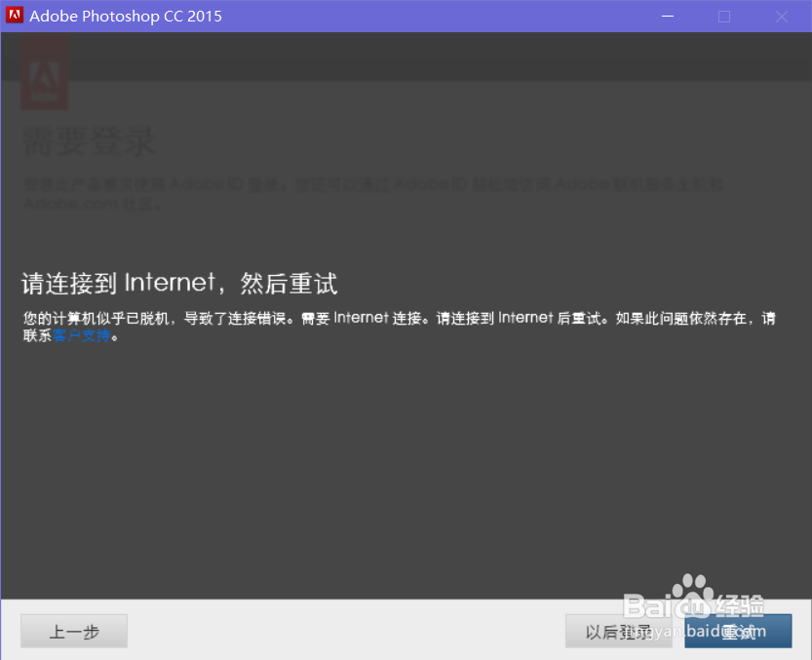This screenshot has height=660, width=812.
Task: Click the red Adobe logo below the title bar
Action: pos(44,73)
